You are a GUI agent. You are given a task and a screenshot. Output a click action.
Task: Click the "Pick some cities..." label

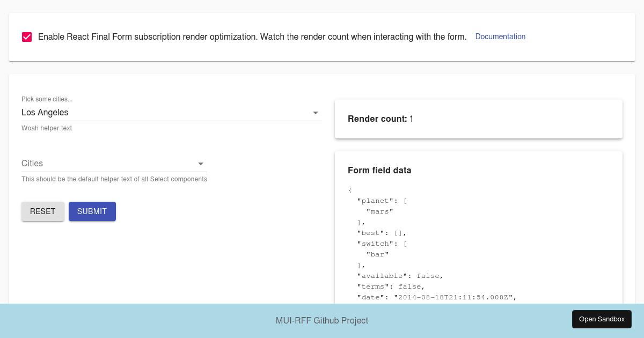tap(47, 99)
